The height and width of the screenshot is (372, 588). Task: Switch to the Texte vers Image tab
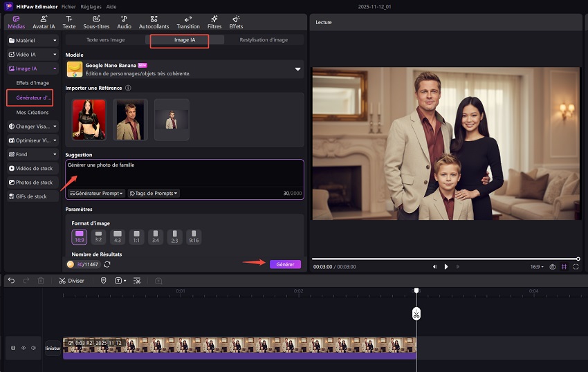pos(106,40)
